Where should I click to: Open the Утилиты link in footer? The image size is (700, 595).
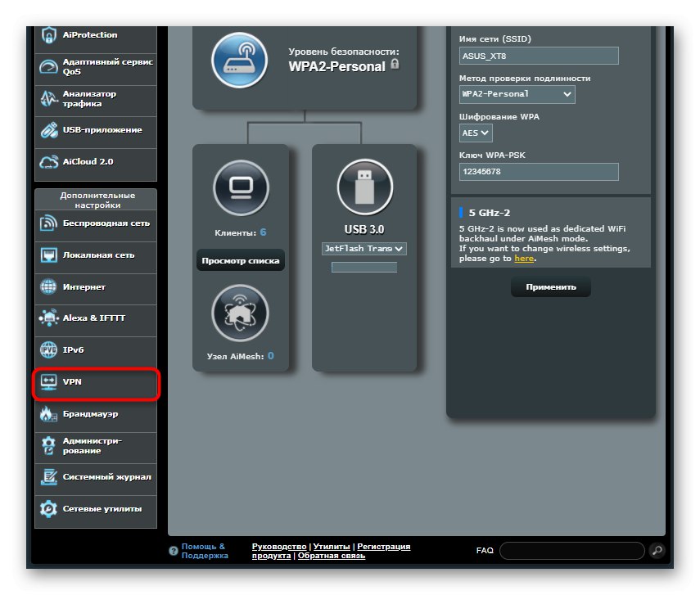click(332, 547)
